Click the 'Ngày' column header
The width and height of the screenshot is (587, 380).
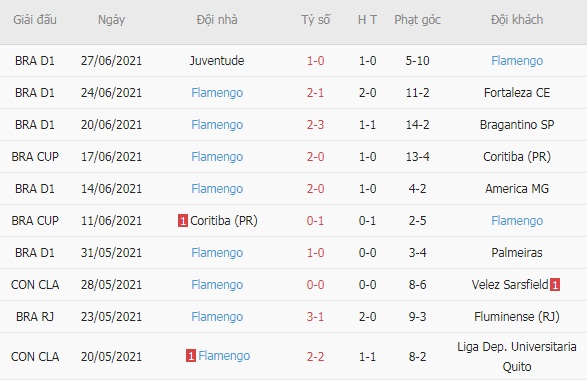(x=111, y=20)
